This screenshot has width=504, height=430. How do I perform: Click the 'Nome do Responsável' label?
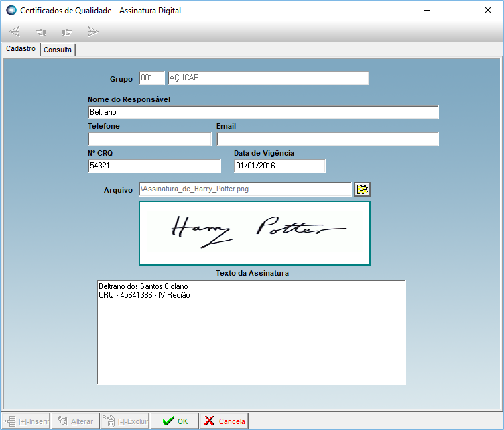pyautogui.click(x=129, y=99)
